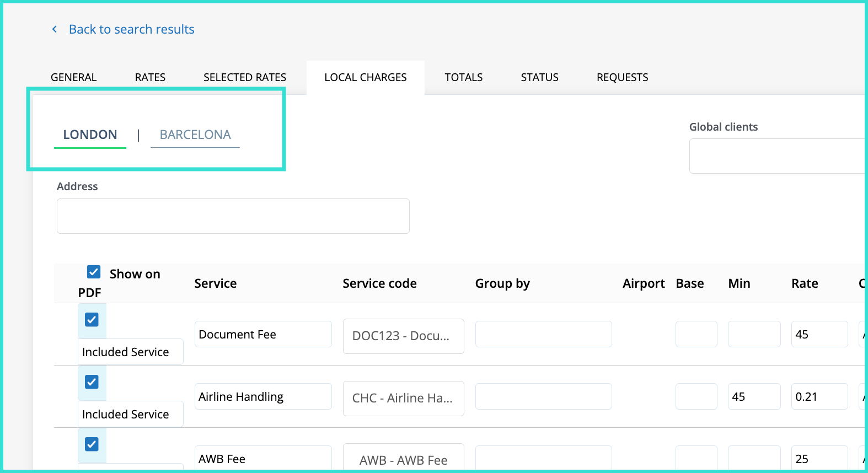Go back to search results
This screenshot has width=868, height=473.
(131, 29)
